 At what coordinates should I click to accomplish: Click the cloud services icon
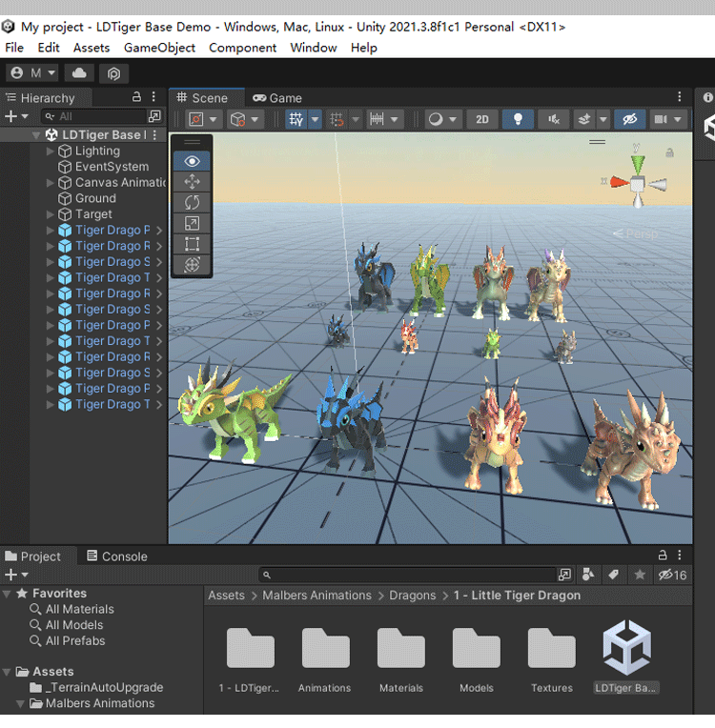click(79, 73)
